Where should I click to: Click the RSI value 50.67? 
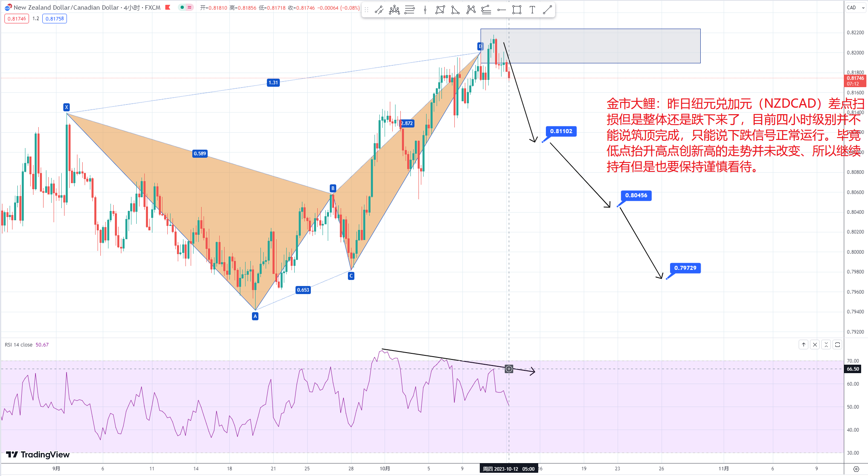[42, 344]
